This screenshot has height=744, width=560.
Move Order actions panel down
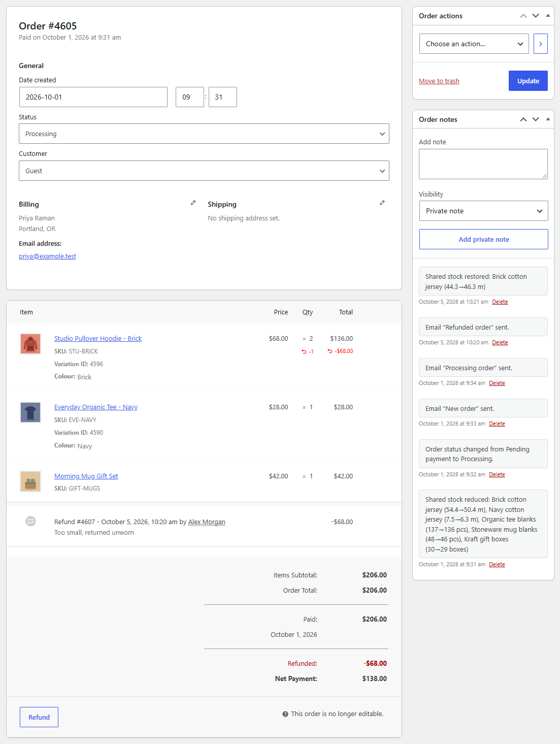[x=536, y=16]
